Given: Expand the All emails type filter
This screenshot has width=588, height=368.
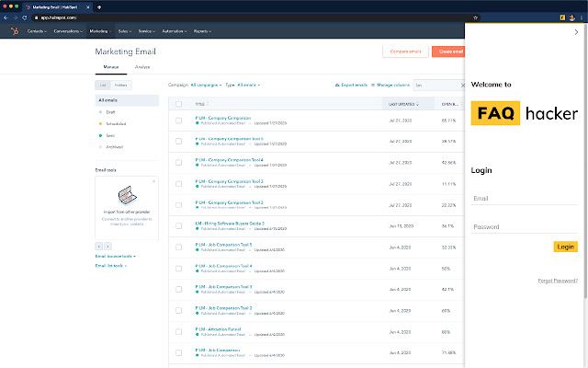Looking at the screenshot, I should [248, 86].
